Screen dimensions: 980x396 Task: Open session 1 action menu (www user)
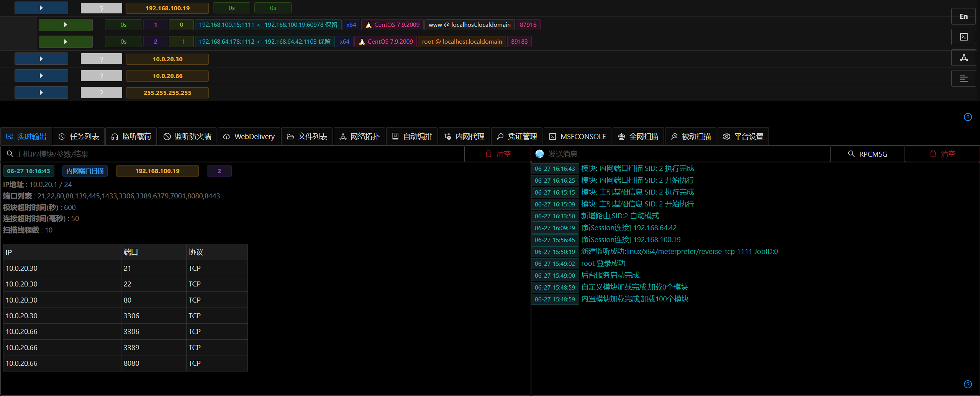click(x=66, y=25)
